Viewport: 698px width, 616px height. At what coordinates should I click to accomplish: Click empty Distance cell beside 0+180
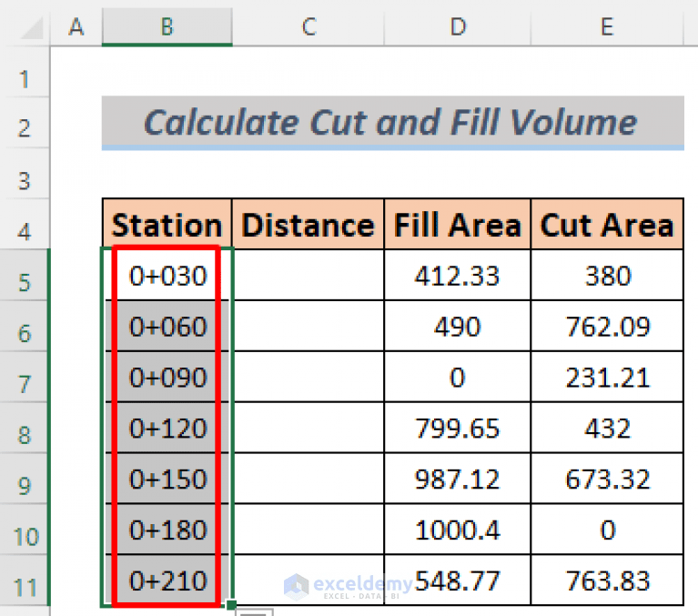pyautogui.click(x=308, y=530)
